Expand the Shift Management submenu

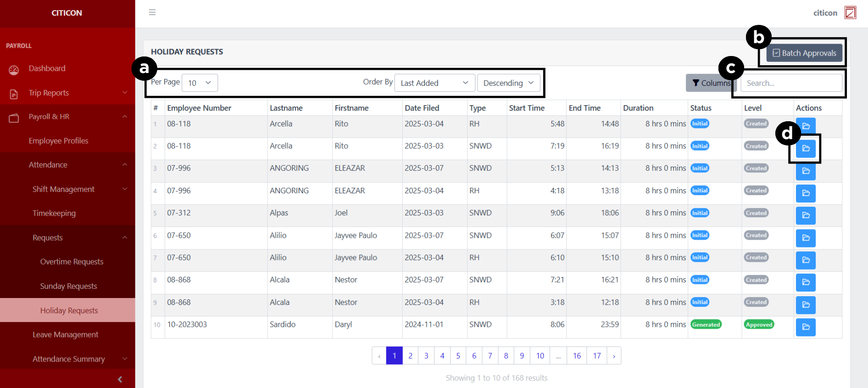64,189
